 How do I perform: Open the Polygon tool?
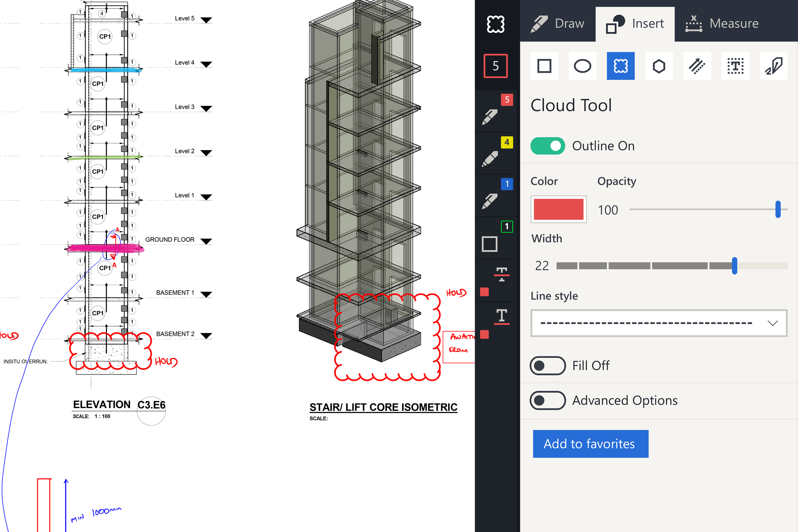pos(659,66)
